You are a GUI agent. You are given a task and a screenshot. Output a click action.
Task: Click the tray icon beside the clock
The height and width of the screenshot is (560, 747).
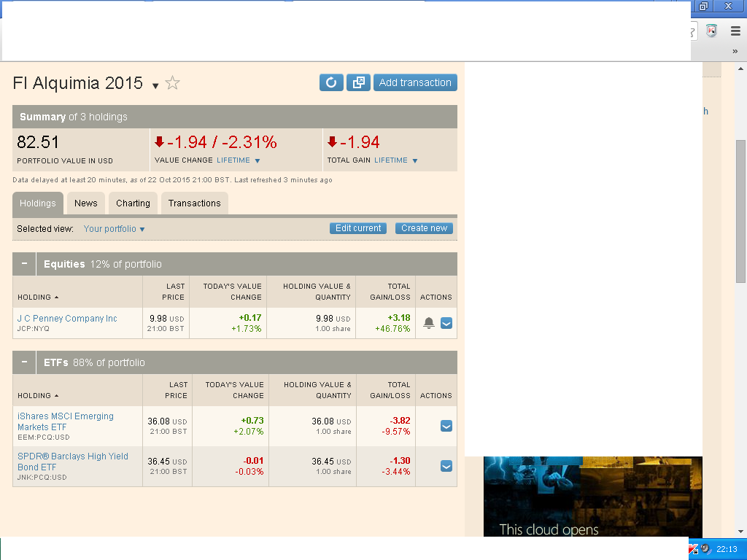[705, 548]
